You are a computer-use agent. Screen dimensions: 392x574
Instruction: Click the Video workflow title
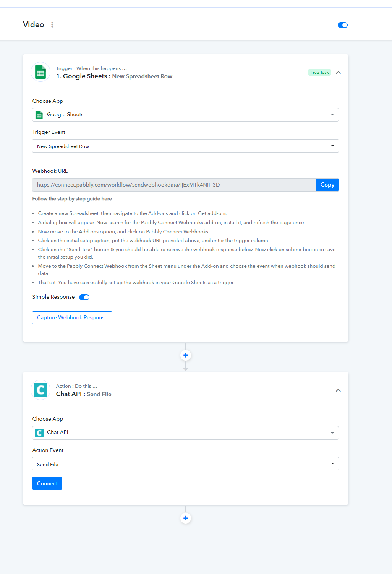[x=34, y=24]
